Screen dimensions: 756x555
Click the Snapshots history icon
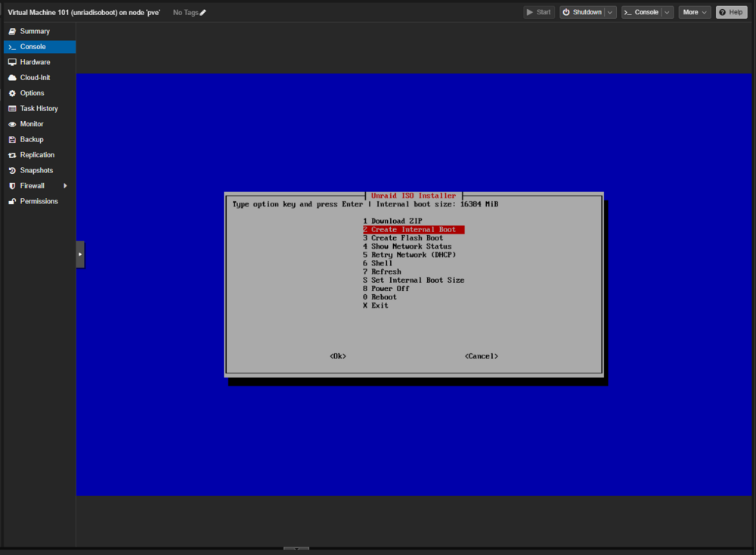pos(12,170)
